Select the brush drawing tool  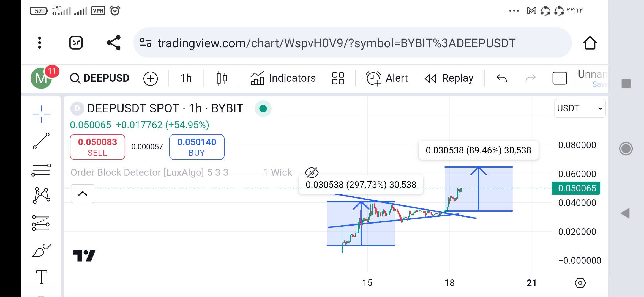coord(41,250)
